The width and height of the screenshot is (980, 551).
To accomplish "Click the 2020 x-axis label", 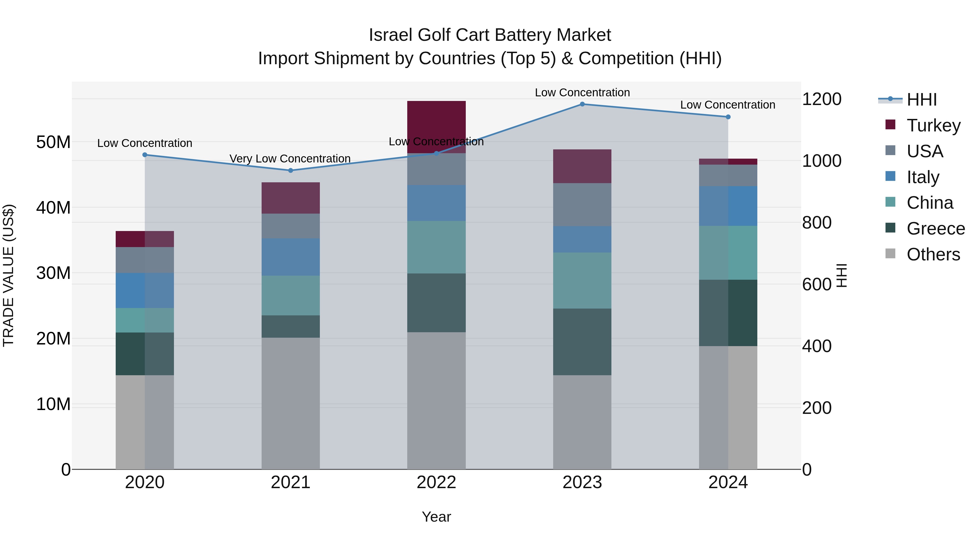I will (145, 482).
